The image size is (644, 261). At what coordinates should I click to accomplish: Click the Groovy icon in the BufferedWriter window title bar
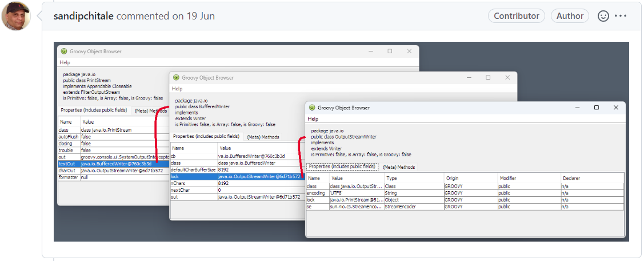[175, 77]
